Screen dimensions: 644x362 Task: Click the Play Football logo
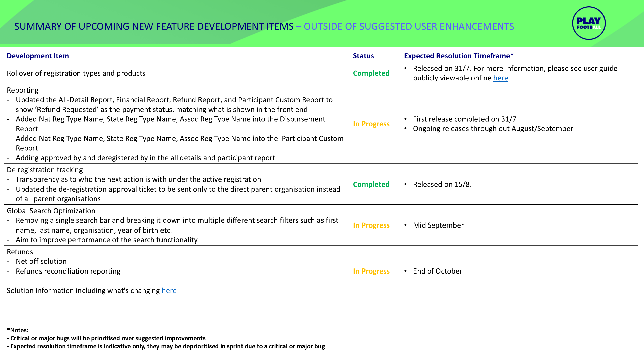click(x=589, y=23)
